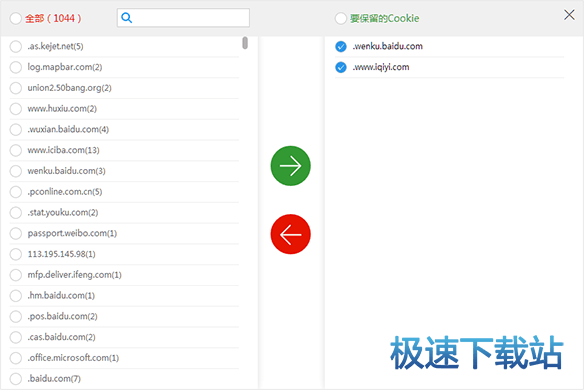Click the .pos.baidu.com(2) entry text
The height and width of the screenshot is (390, 584).
[62, 316]
